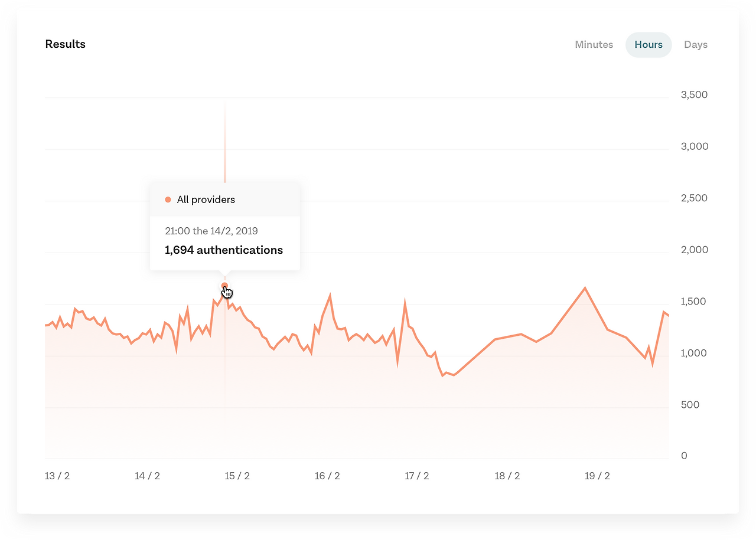Click the 3,500 y-axis label
This screenshot has width=756, height=540.
[x=695, y=95]
